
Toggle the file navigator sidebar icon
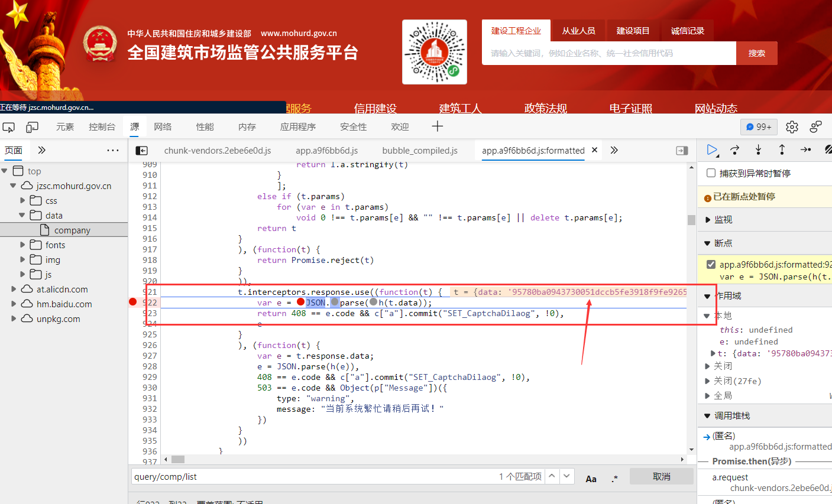[x=141, y=151]
